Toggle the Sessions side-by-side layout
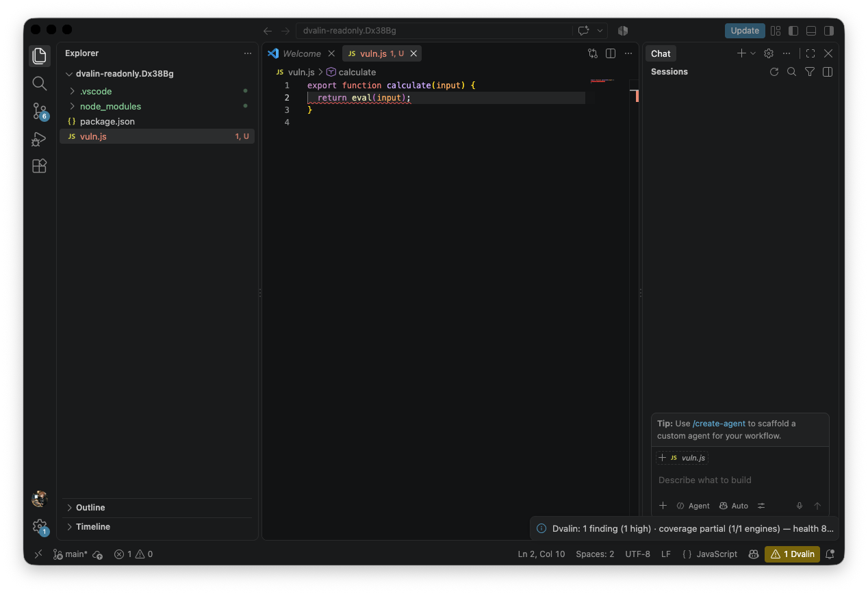This screenshot has height=594, width=868. (x=828, y=72)
